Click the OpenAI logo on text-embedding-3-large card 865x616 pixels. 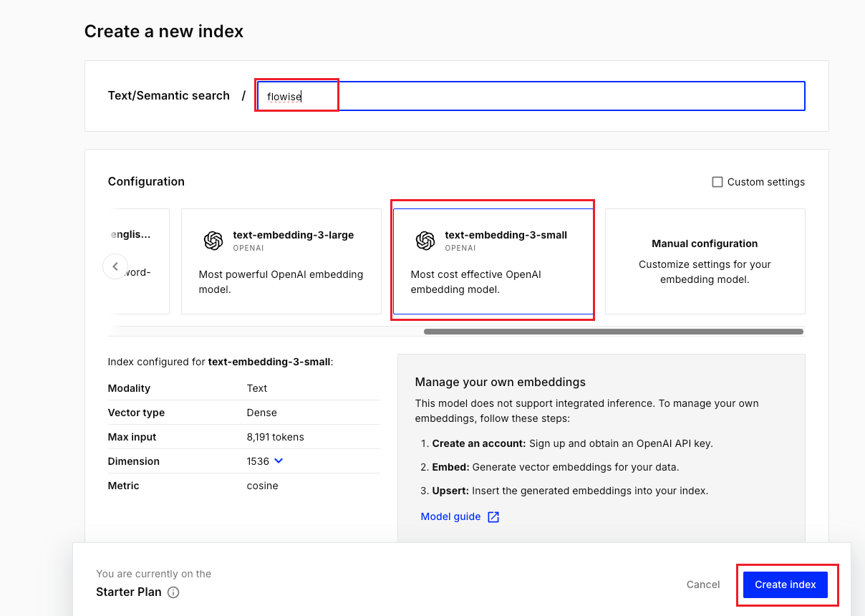click(x=213, y=241)
